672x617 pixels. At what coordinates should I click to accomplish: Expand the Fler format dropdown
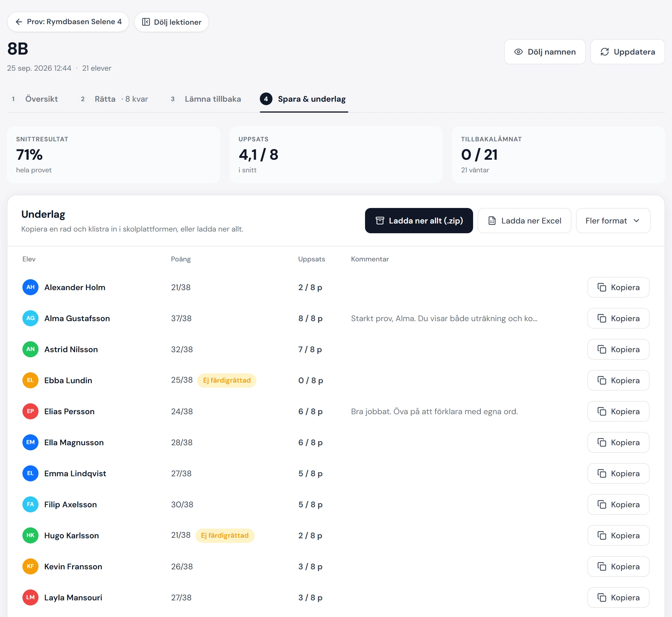[x=613, y=221]
